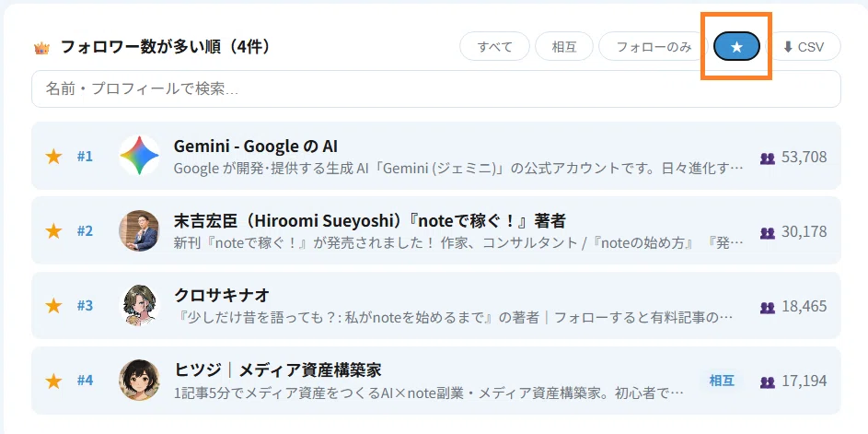This screenshot has width=868, height=434.
Task: Click the Gemini sparkle avatar icon
Action: click(x=139, y=156)
